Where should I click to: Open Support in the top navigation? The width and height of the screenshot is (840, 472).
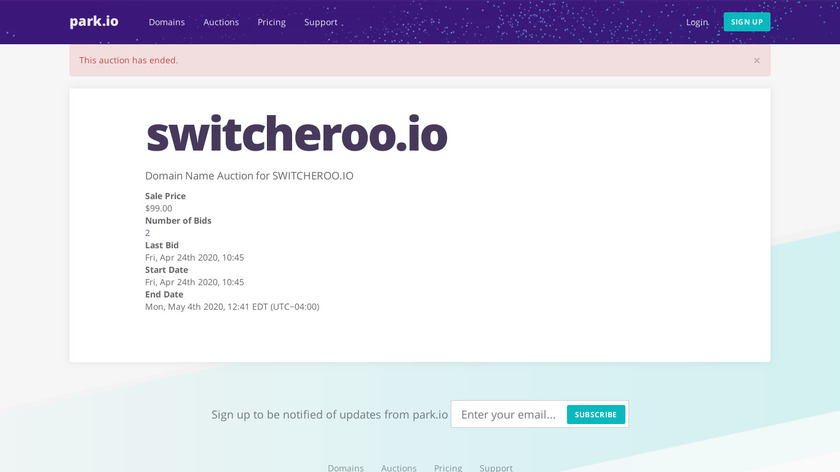tap(320, 22)
